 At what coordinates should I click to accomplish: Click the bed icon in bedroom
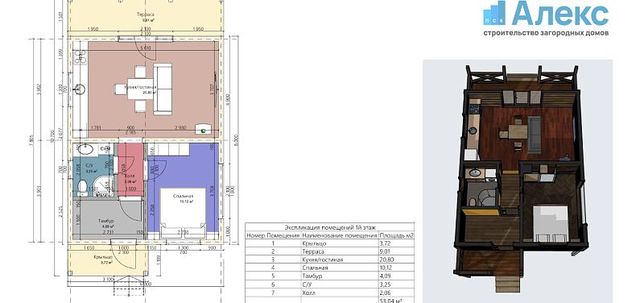coord(183,213)
